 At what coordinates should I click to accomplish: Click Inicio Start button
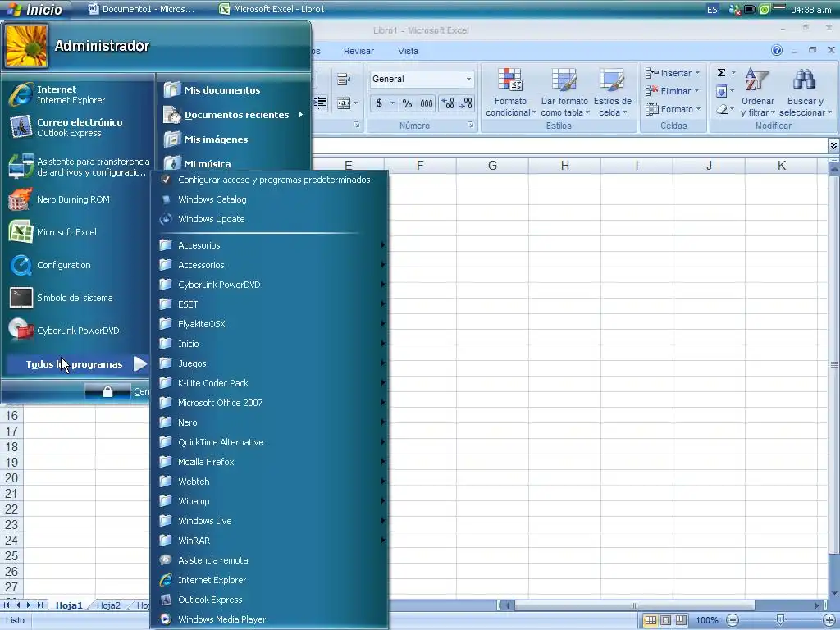(34, 9)
